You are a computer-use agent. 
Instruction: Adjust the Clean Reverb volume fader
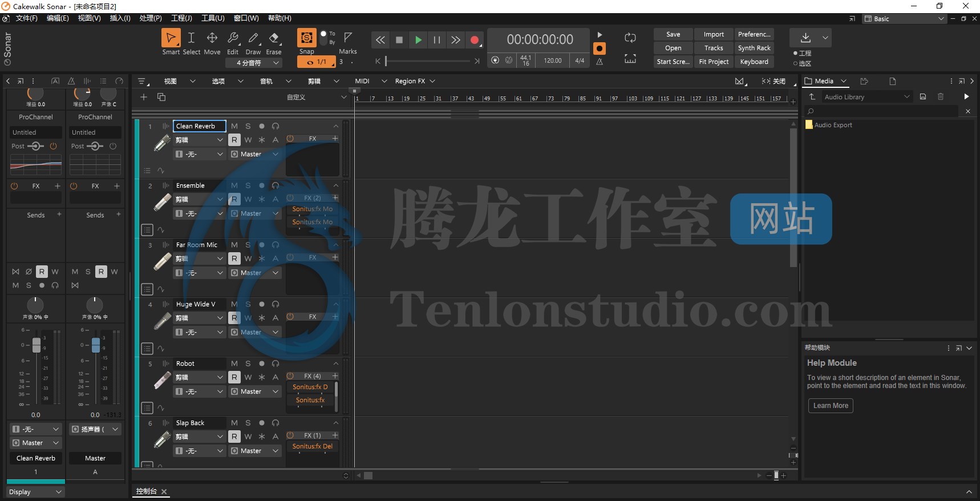click(37, 345)
